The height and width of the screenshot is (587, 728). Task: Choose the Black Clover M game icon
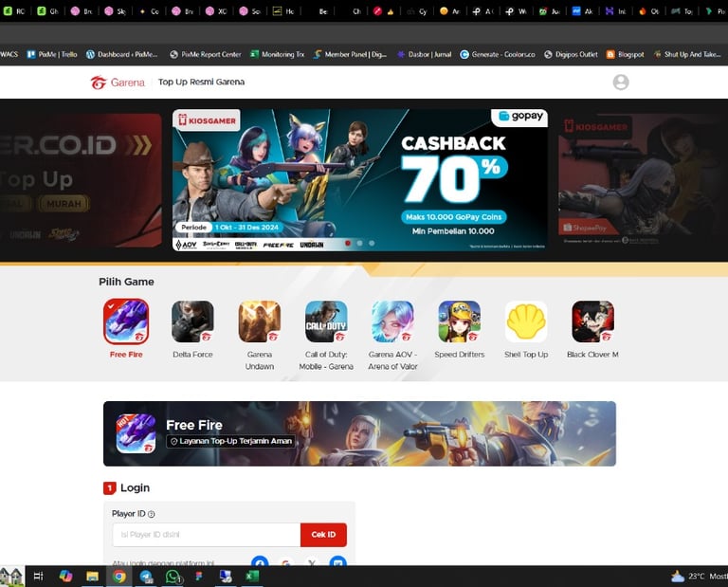click(592, 321)
